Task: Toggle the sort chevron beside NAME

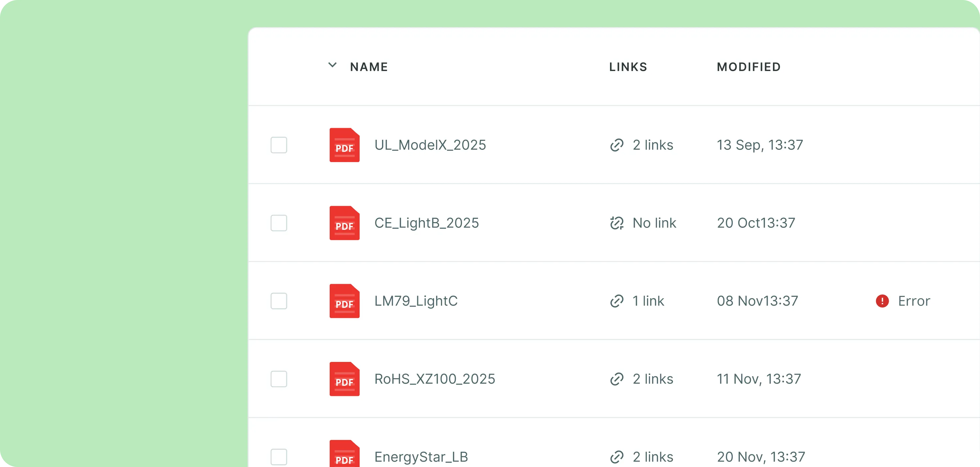Action: tap(332, 65)
